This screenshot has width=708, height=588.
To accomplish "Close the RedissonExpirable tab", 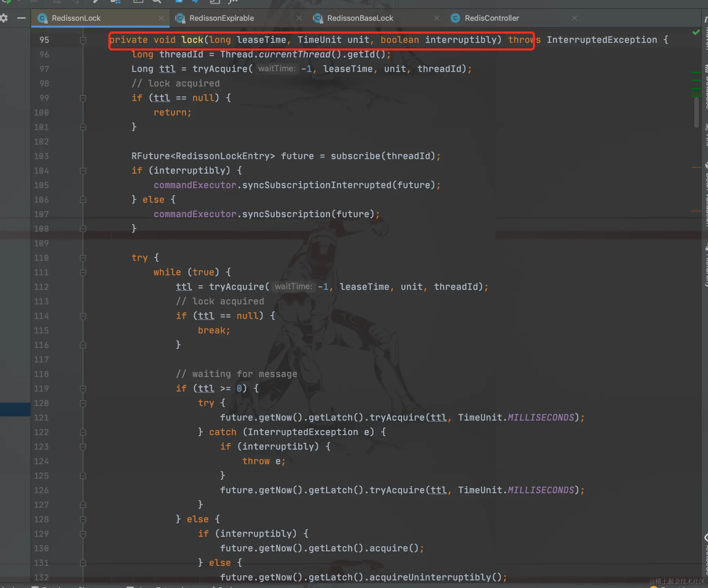I will click(x=299, y=18).
